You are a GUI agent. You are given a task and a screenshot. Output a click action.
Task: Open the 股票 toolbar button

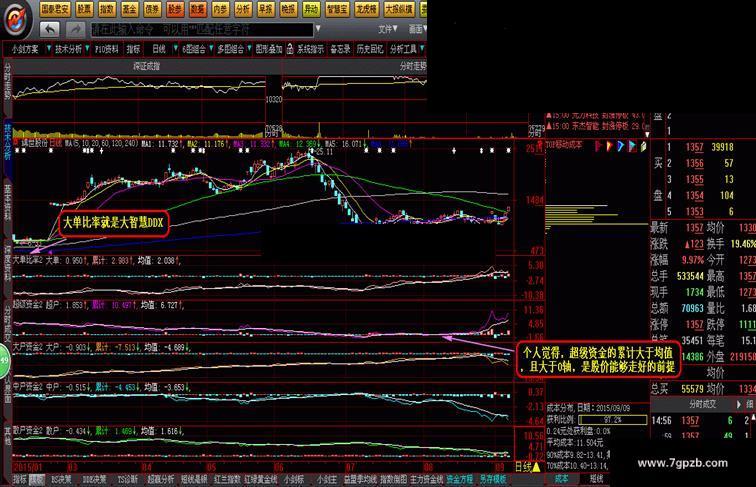84,9
